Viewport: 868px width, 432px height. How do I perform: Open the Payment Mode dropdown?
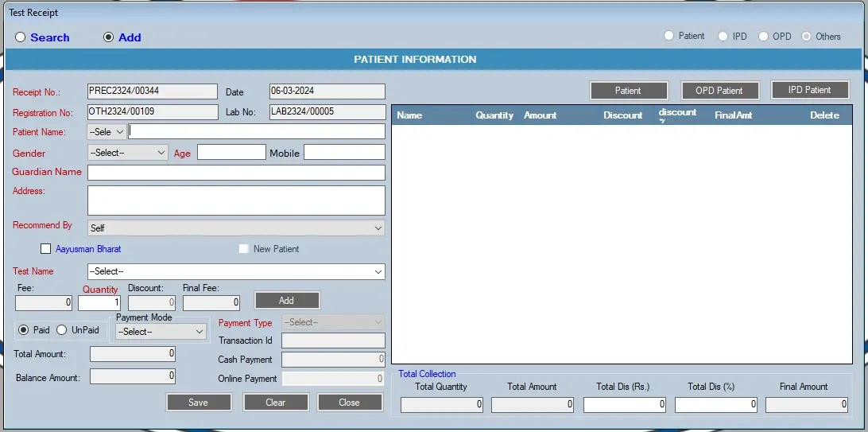click(161, 332)
